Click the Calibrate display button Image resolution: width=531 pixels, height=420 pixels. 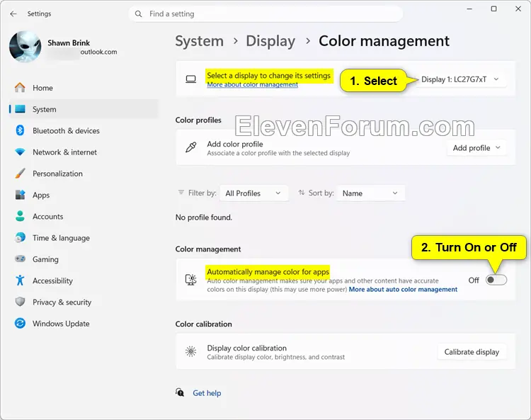click(472, 351)
